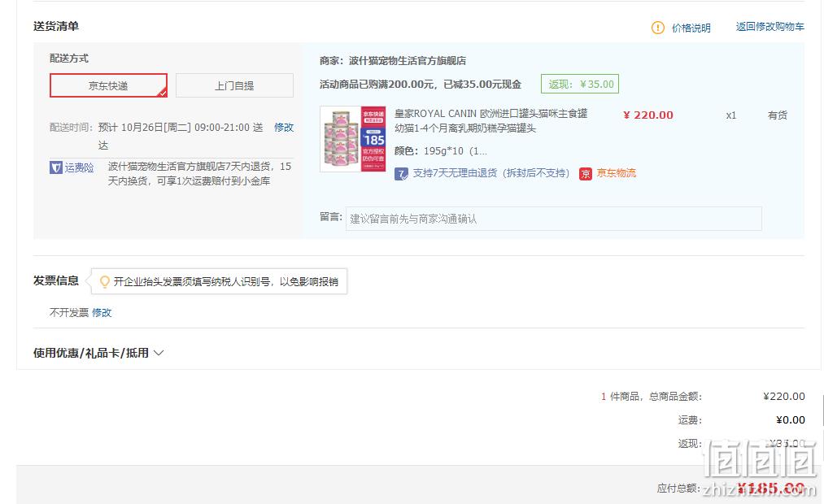Screen dimensions: 824x504
Task: Click the 皇家ROYAL CANIN product title
Action: 490,121
